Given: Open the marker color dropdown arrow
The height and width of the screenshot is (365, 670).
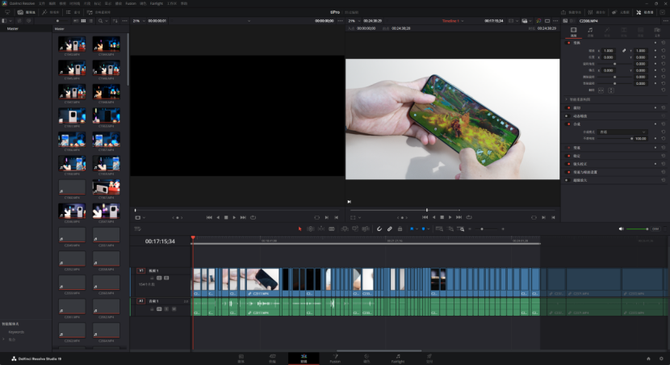Looking at the screenshot, I should tap(428, 229).
